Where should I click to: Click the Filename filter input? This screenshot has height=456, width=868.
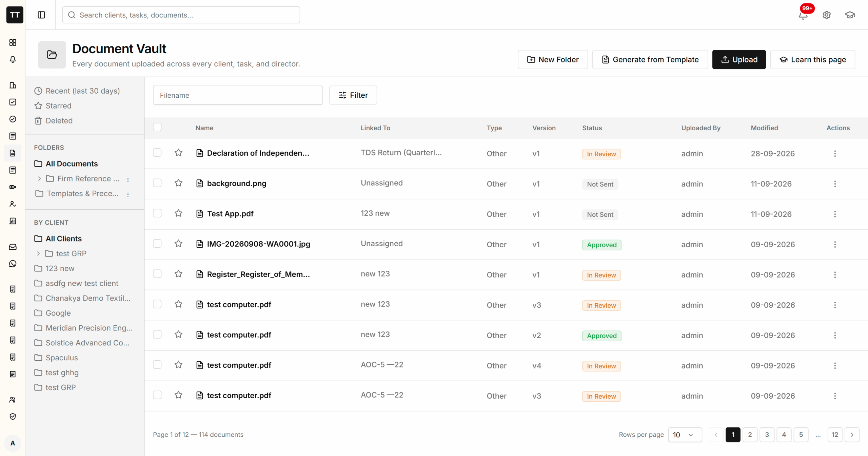coord(238,95)
